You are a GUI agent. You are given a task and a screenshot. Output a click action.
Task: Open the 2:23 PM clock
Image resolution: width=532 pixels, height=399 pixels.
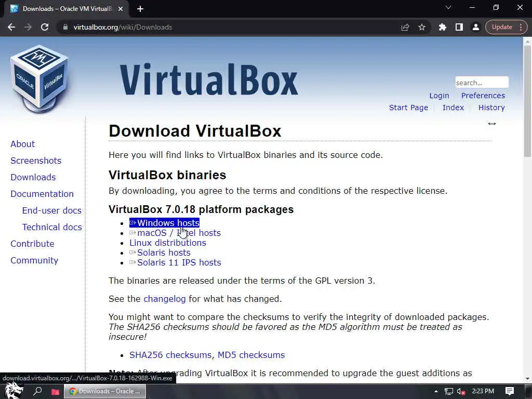click(483, 391)
